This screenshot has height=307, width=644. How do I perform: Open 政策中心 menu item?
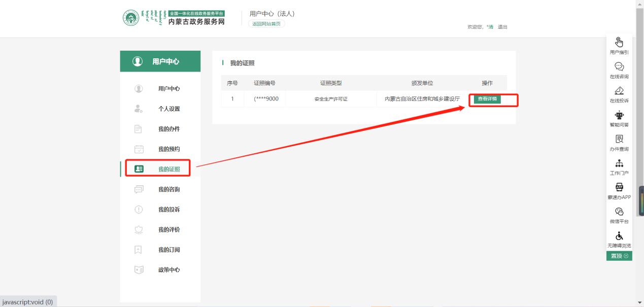(x=168, y=270)
